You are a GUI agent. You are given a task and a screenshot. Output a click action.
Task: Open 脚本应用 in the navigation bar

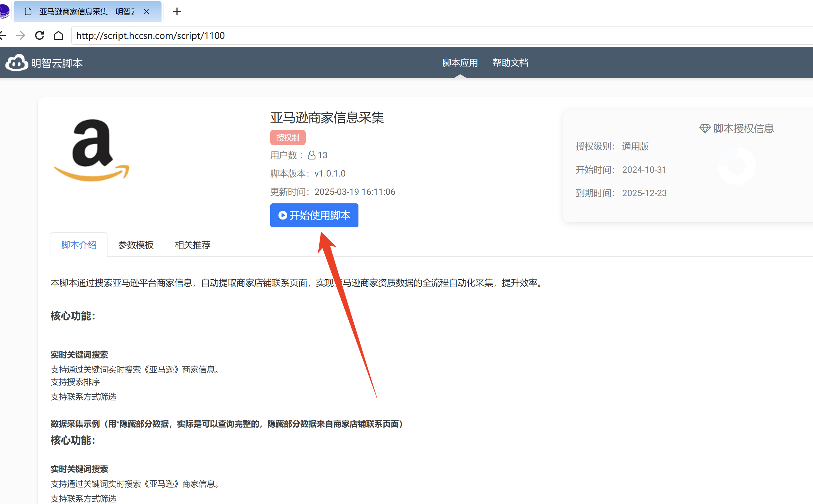click(460, 63)
